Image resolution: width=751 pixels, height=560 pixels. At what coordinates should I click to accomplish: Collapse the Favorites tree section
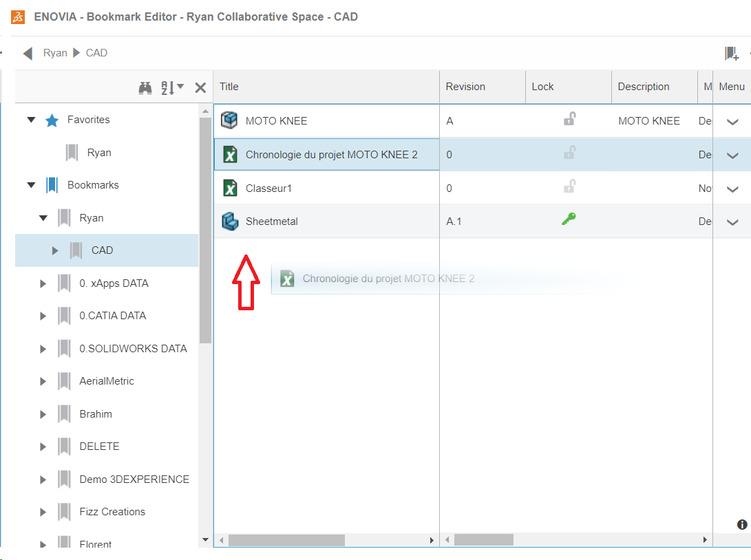(x=30, y=119)
